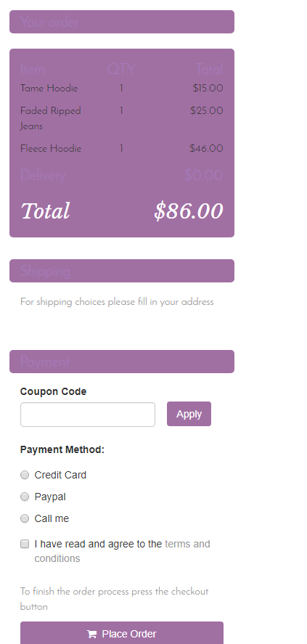Select the Credit Card payment option
Viewport: 307px width, 644px height.
(x=25, y=475)
